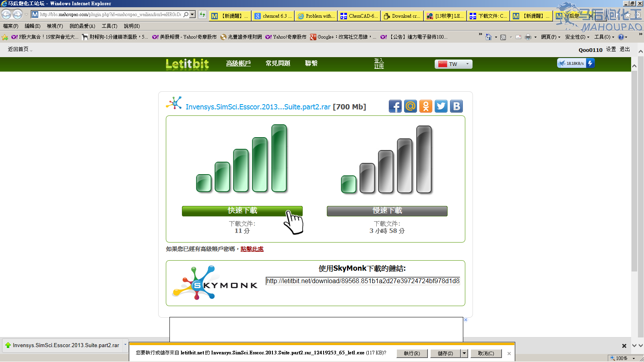Screen dimensions: 644x362
Task: Click the page vertical scrollbar thumb
Action: [634, 169]
